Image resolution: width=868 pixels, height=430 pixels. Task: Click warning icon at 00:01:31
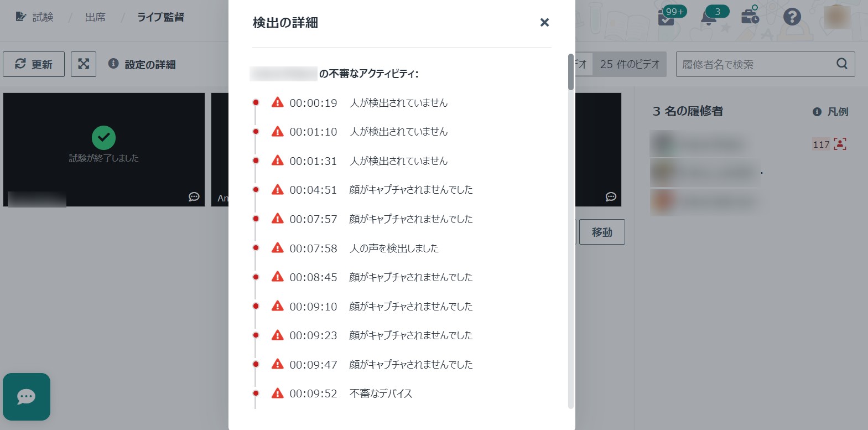click(x=278, y=160)
